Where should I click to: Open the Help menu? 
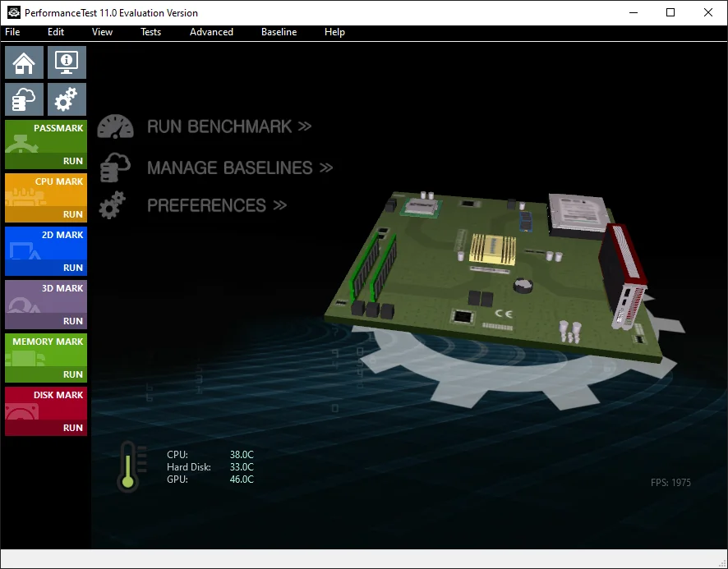point(334,32)
